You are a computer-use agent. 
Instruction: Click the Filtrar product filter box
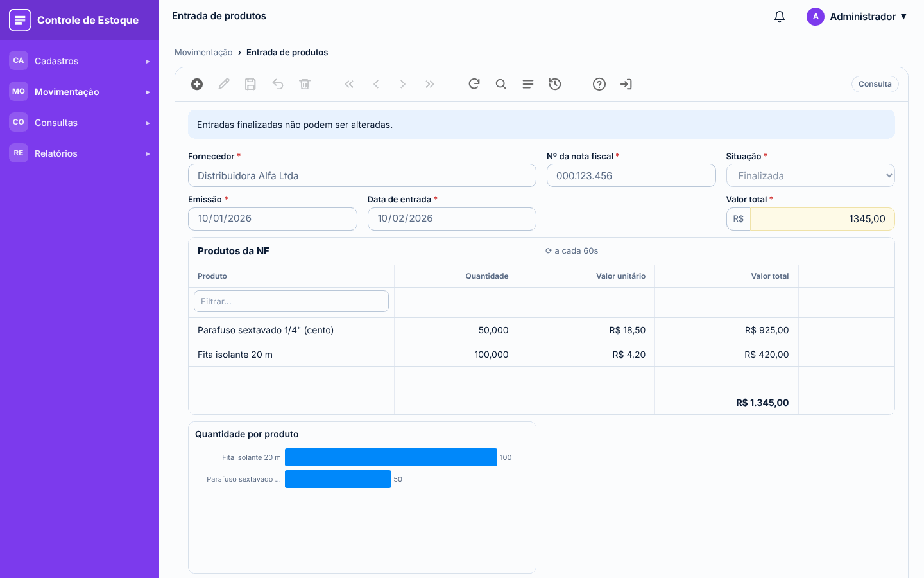coord(291,301)
